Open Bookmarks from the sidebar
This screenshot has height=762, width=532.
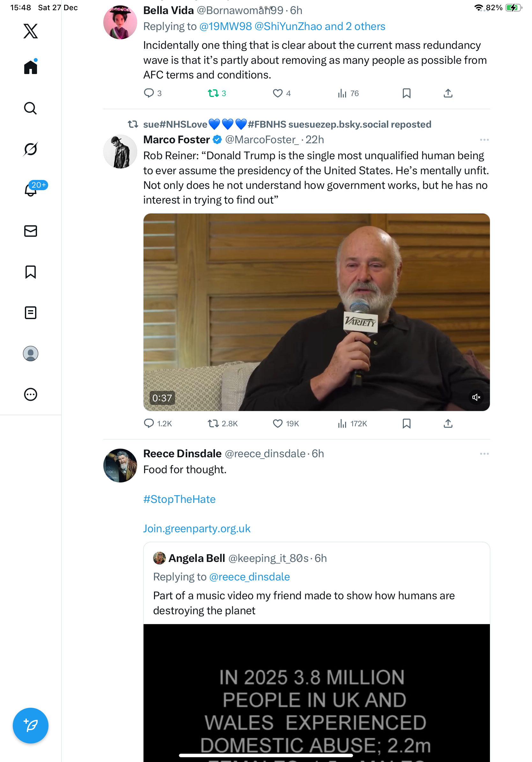coord(31,272)
